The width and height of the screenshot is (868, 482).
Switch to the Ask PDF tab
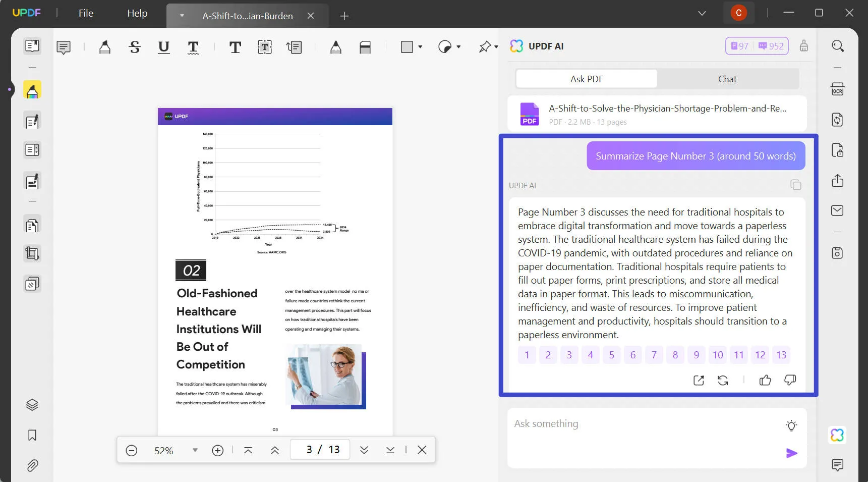pyautogui.click(x=587, y=79)
